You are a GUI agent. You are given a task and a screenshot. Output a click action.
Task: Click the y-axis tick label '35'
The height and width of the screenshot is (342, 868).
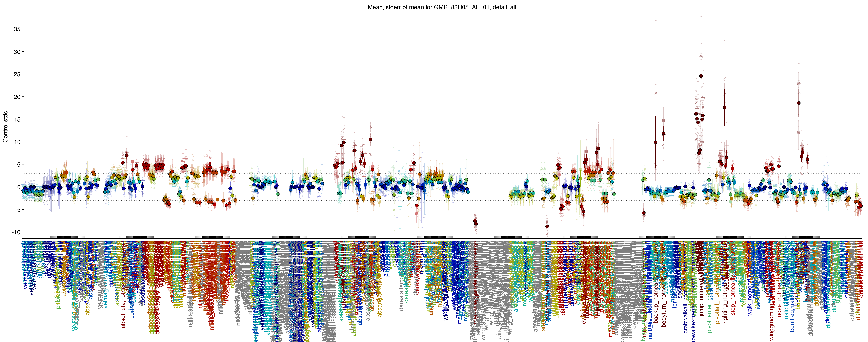(17, 29)
